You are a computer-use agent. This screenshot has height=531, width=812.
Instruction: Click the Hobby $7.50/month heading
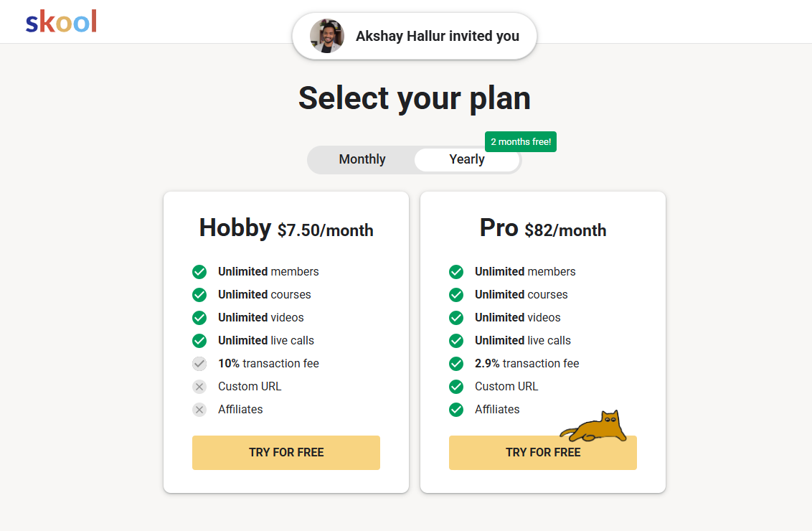(x=286, y=228)
